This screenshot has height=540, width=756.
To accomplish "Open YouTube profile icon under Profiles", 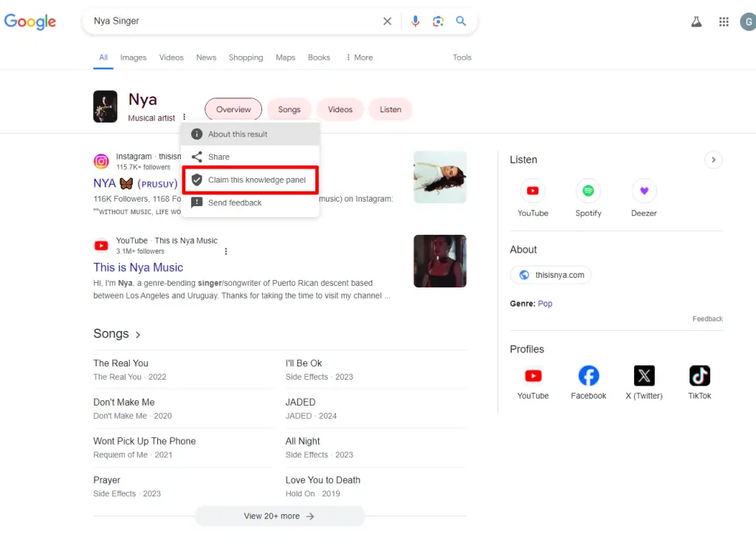I will (533, 376).
